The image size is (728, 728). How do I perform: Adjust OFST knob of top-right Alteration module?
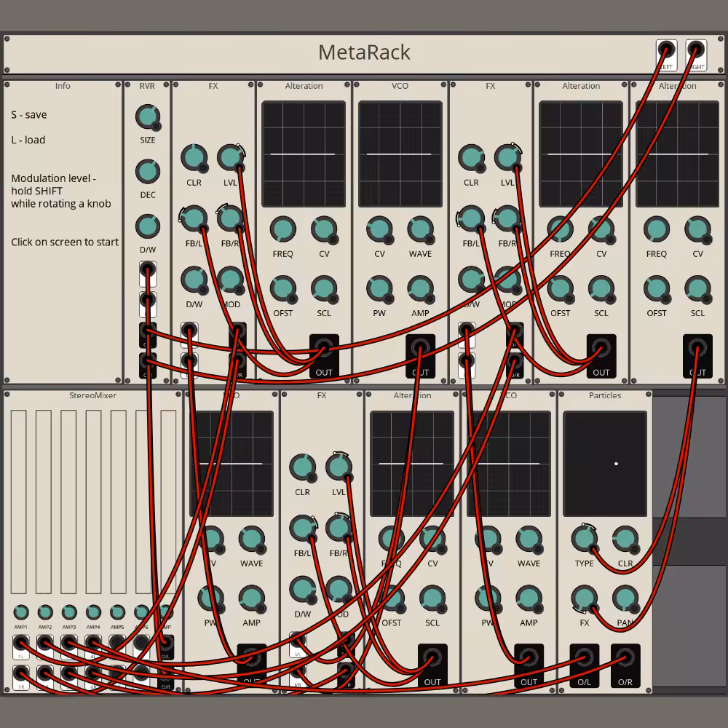[657, 288]
